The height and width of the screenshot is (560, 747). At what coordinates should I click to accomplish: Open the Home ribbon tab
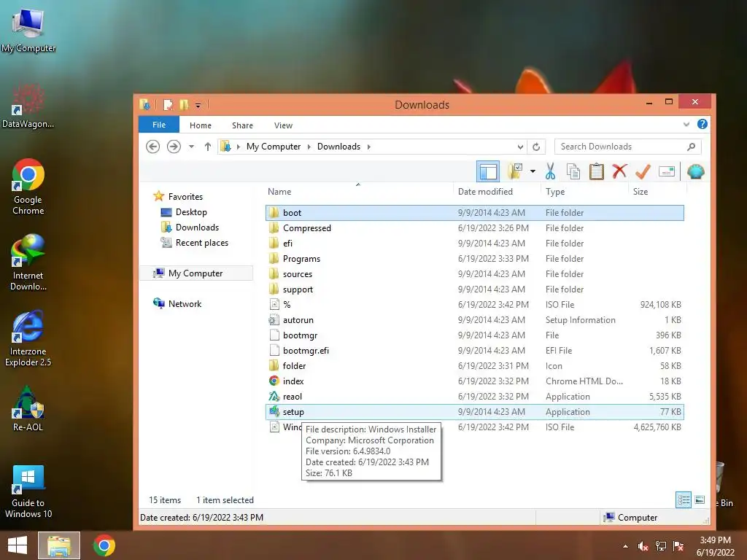(x=200, y=125)
